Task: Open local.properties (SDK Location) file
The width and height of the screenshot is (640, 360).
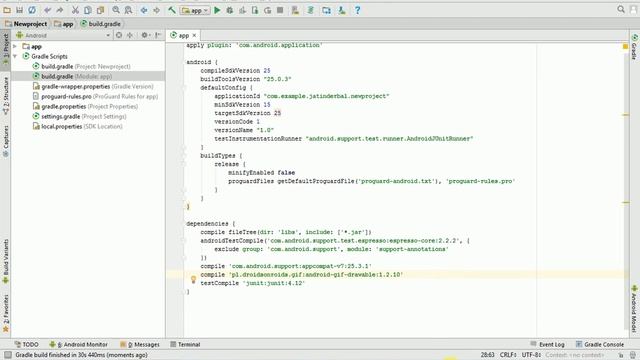Action: coord(78,127)
